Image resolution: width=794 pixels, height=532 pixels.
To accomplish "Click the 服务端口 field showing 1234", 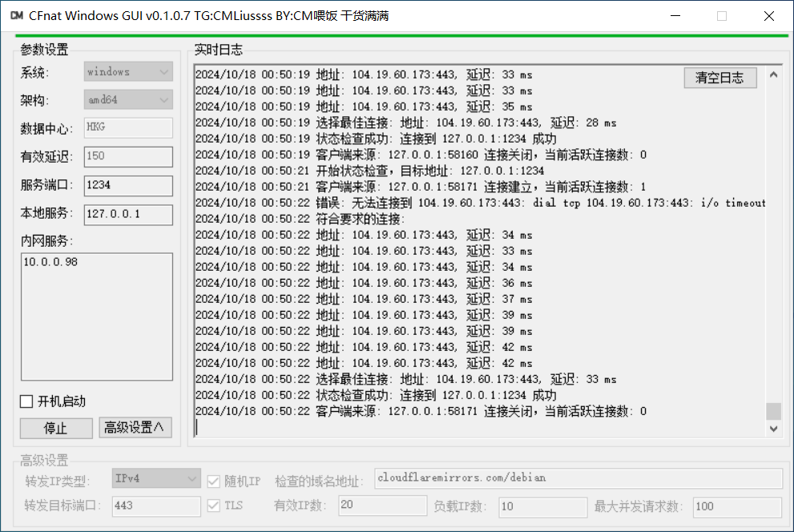I will (x=129, y=185).
